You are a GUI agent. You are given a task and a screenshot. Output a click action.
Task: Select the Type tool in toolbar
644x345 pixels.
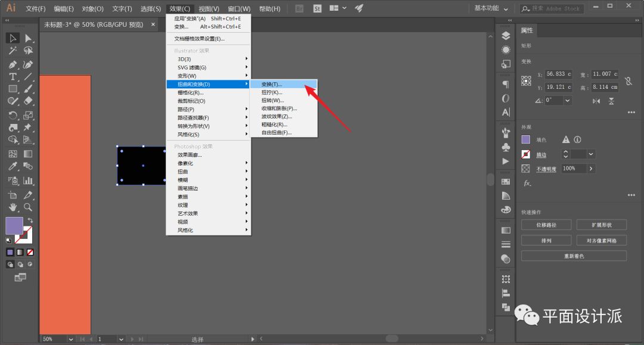13,77
